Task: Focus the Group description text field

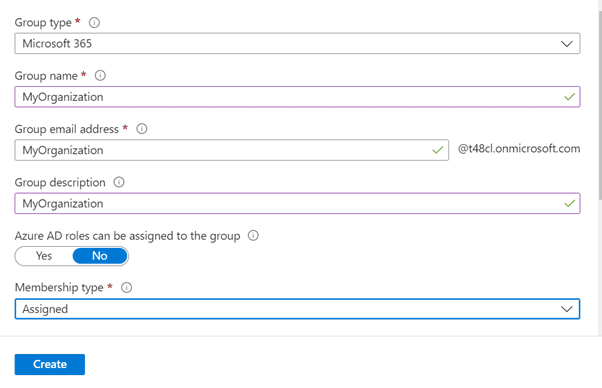Action: (297, 203)
